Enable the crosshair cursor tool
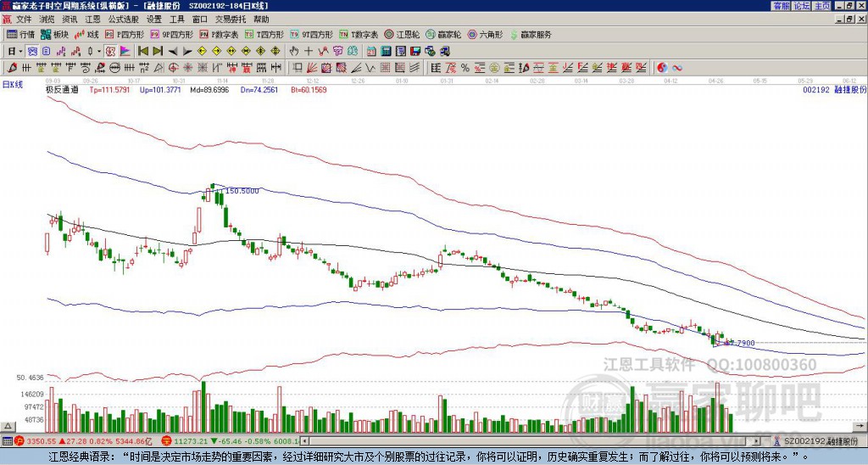This screenshot has height=465, width=868. pyautogui.click(x=309, y=52)
